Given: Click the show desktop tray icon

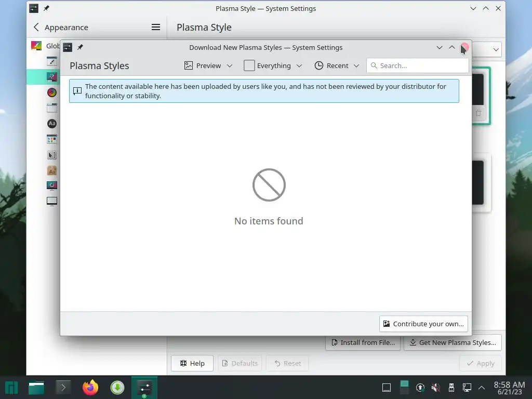Looking at the screenshot, I should point(387,388).
